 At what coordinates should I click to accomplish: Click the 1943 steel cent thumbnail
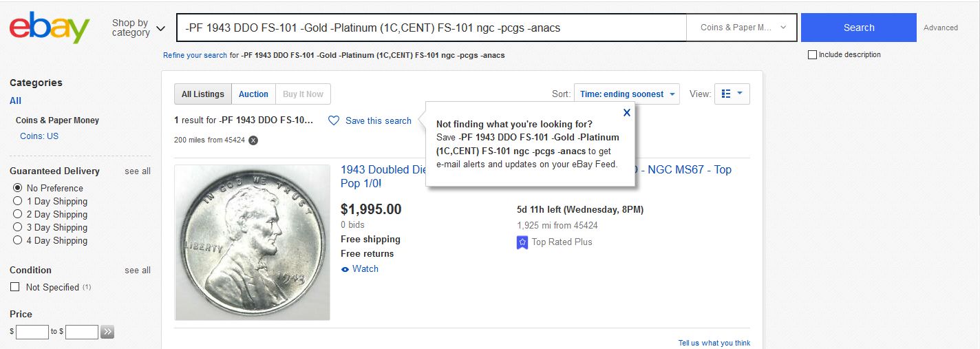pos(253,242)
